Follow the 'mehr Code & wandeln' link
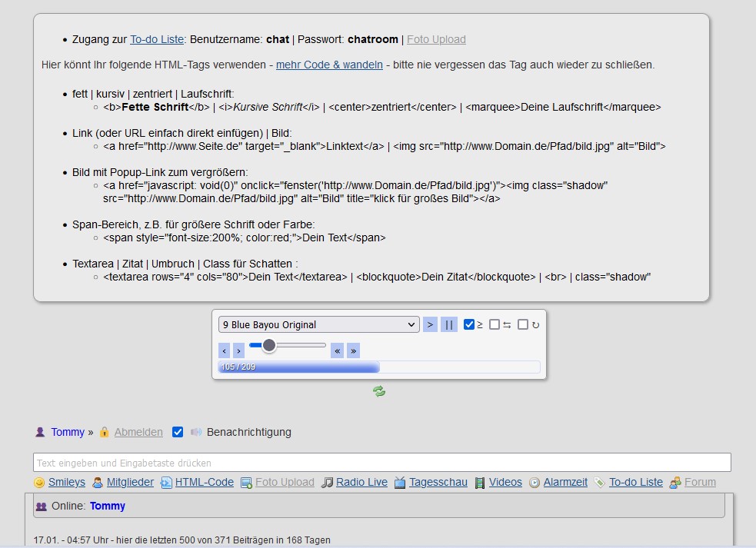Viewport: 756px width, 548px height. pyautogui.click(x=329, y=65)
